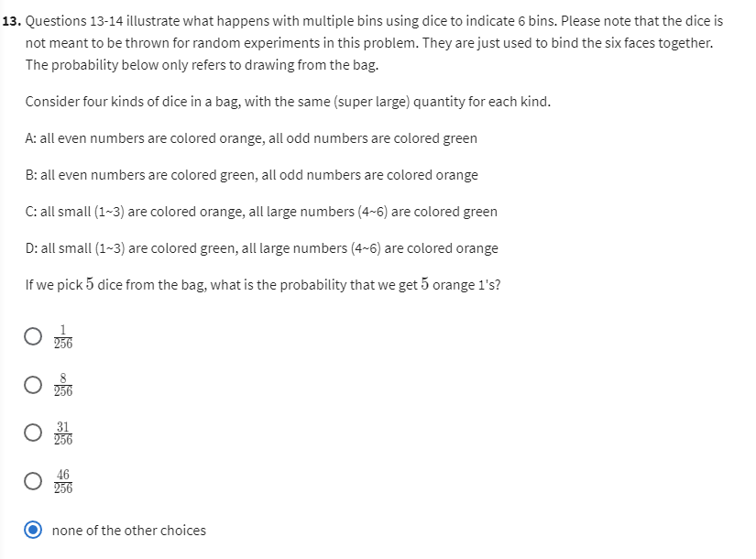Click the 'If we pick 5 dice' question

pos(262,285)
